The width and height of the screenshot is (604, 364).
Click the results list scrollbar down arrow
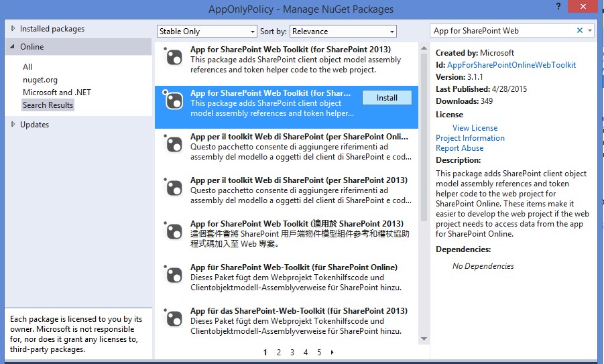coord(424,339)
